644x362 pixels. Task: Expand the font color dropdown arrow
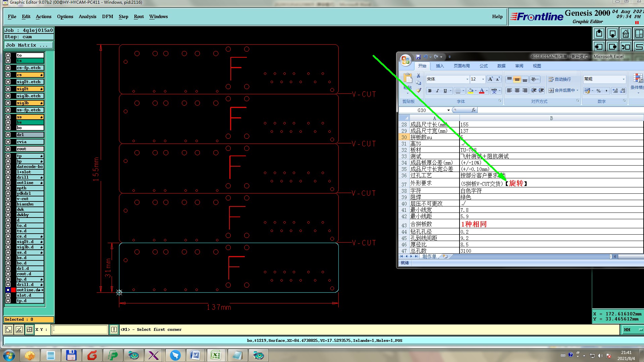point(487,91)
